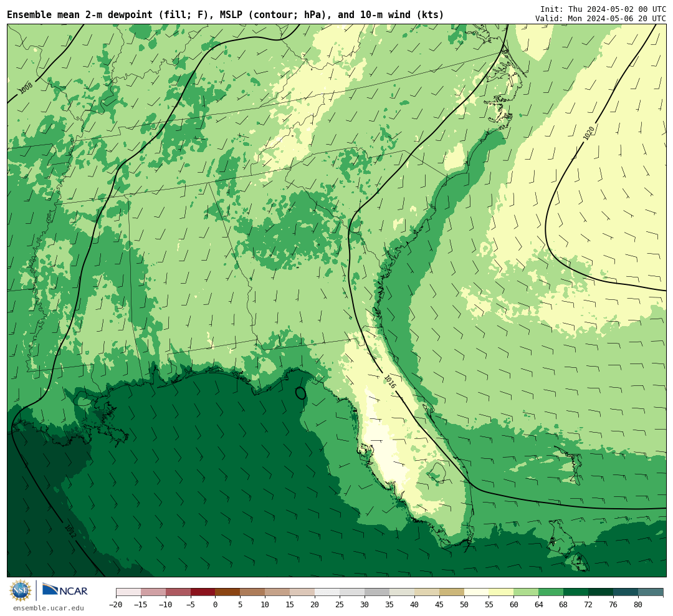Pick the 64 to 68 green swatch
673x616 pixels.
pyautogui.click(x=551, y=592)
